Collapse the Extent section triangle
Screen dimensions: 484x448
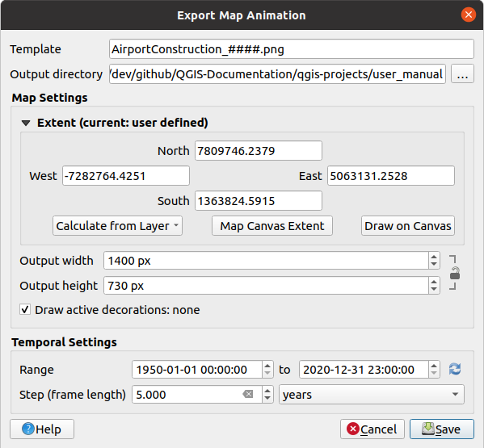(26, 123)
